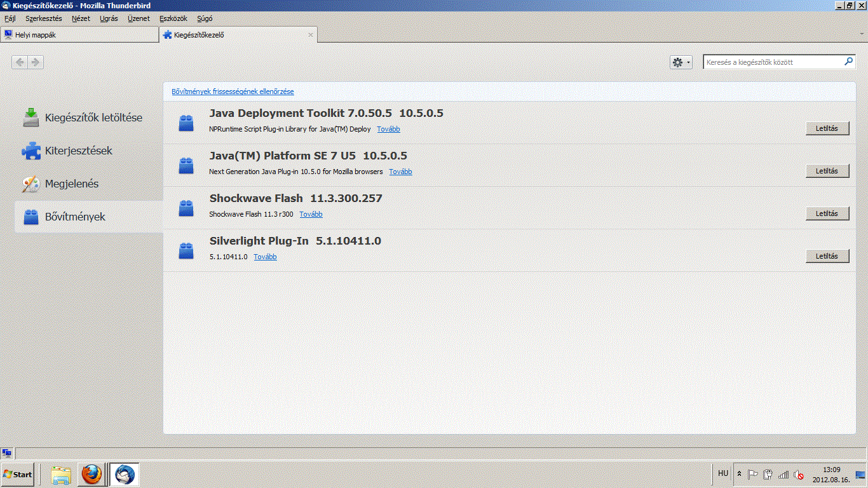
Task: Open the Ugrás menu
Action: point(109,18)
